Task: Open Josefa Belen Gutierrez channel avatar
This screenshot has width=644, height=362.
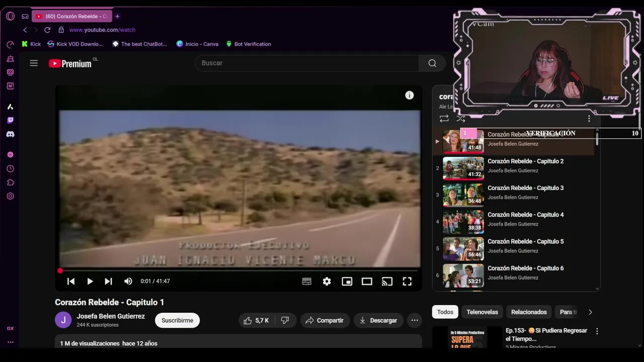Action: click(63, 320)
